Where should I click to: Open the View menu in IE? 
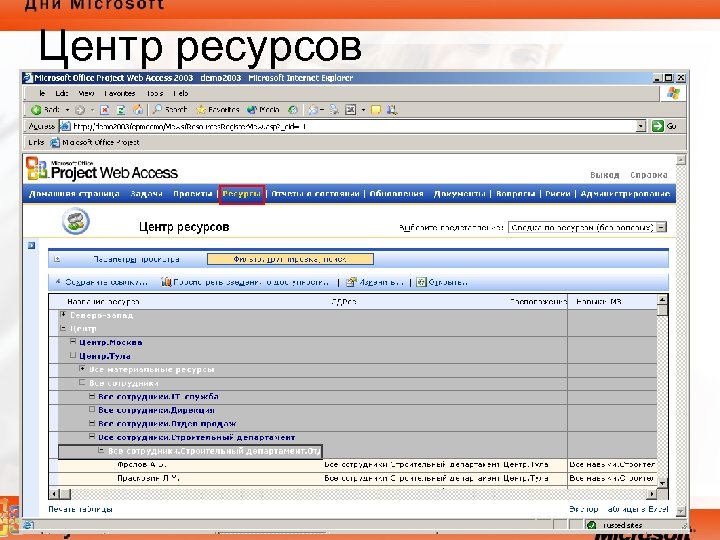click(86, 93)
